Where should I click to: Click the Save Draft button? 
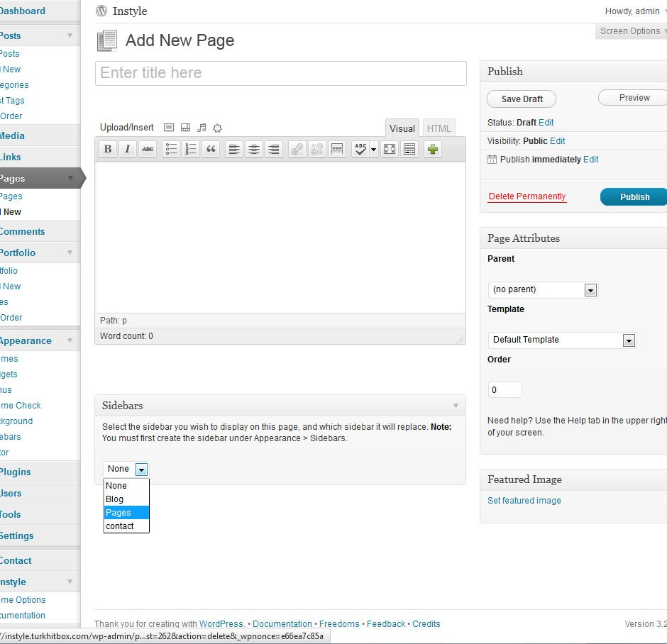(x=522, y=99)
